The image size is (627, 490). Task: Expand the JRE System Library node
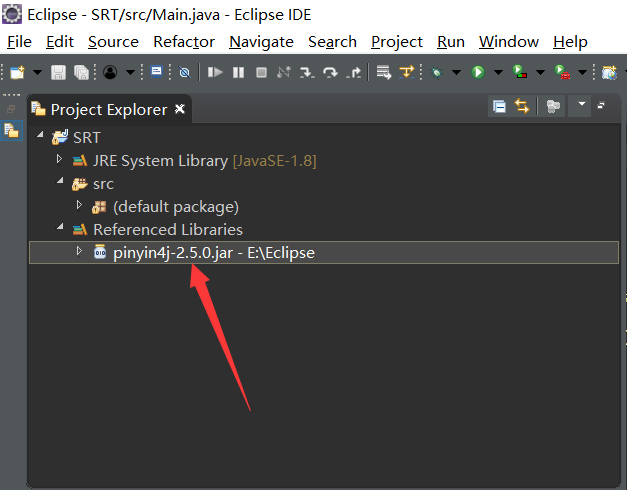[x=59, y=160]
